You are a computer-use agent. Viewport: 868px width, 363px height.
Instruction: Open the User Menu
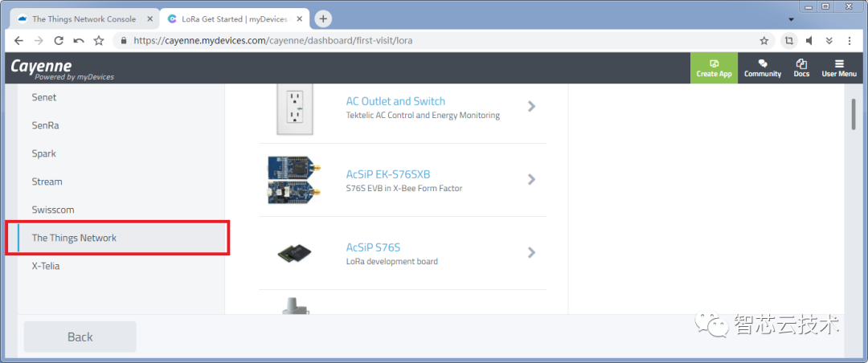click(838, 68)
